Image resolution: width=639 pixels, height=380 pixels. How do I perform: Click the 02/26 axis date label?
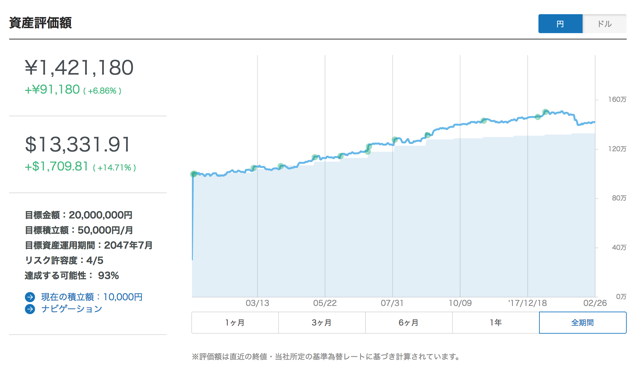595,303
